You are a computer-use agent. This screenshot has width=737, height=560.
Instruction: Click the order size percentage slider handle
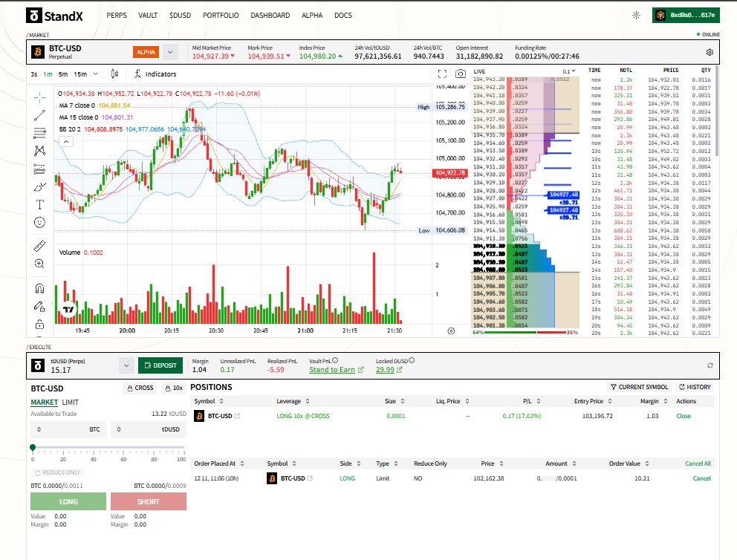(x=33, y=447)
